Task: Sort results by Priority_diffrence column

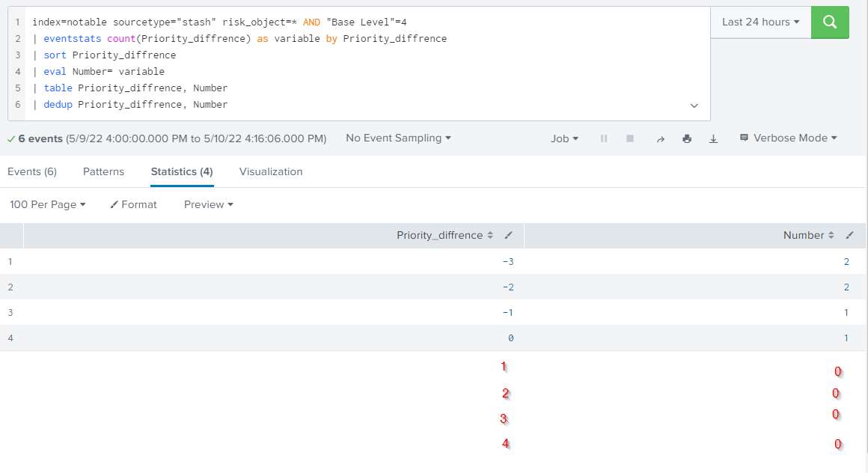Action: [492, 234]
